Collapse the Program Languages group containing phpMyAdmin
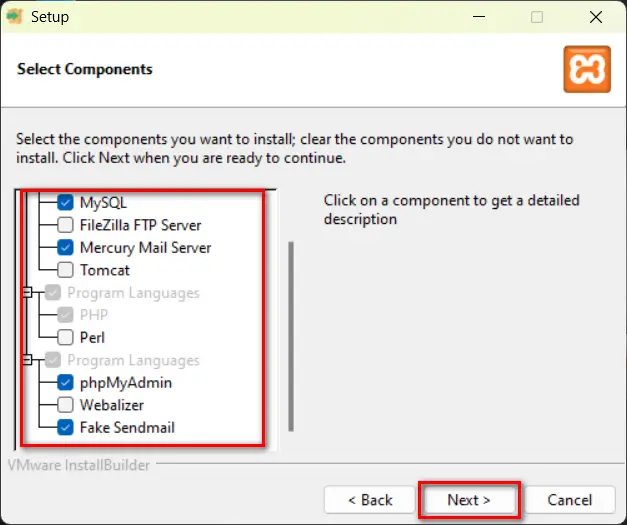This screenshot has width=627, height=525. (x=28, y=360)
